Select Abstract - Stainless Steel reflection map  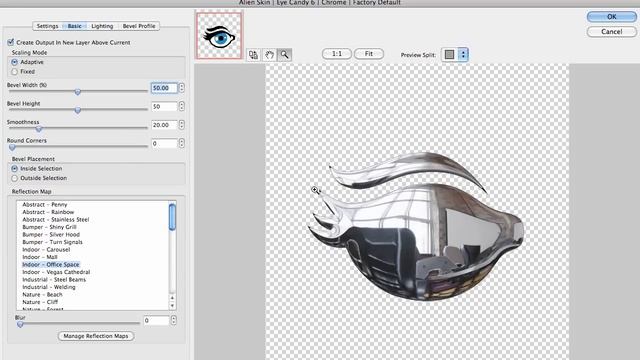point(56,220)
